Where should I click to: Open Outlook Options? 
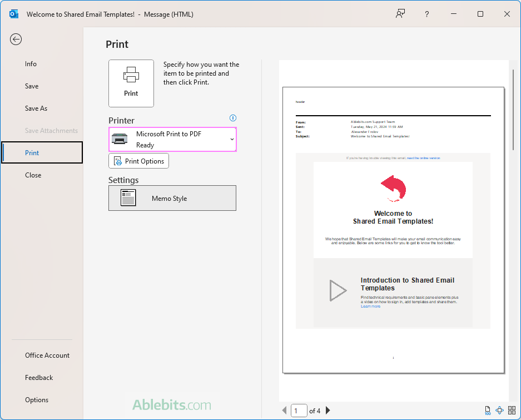[x=37, y=400]
